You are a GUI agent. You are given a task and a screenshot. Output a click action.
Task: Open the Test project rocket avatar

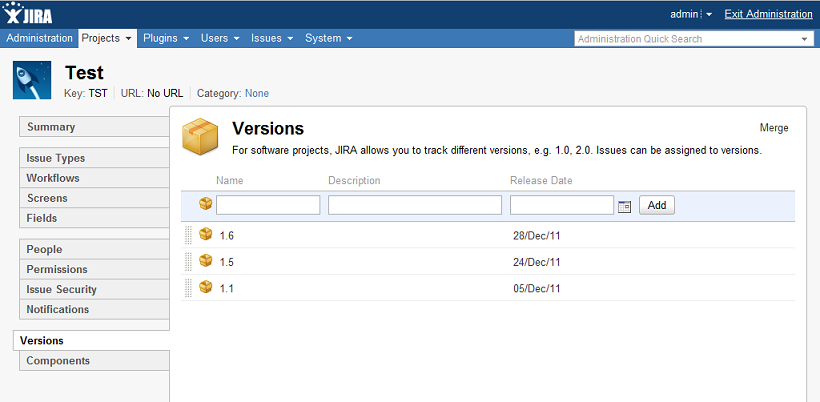32,80
